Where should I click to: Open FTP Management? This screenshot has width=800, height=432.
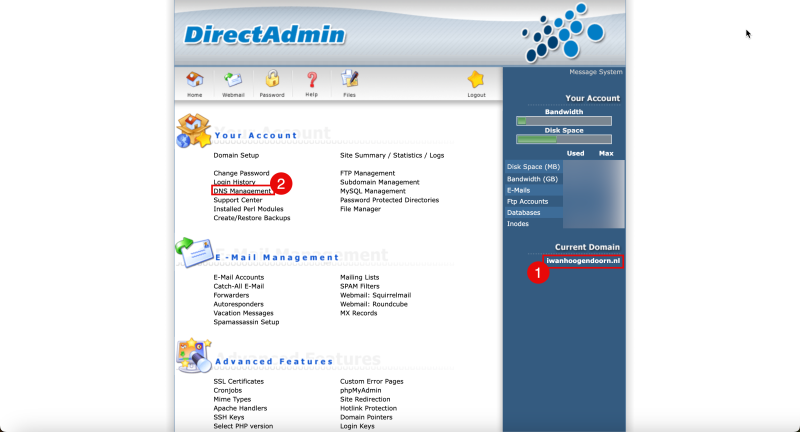coord(367,173)
